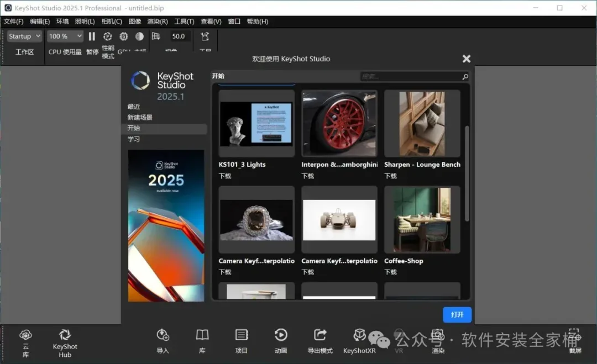Click the blue 打开 (Open) button
This screenshot has width=597, height=364.
(457, 314)
